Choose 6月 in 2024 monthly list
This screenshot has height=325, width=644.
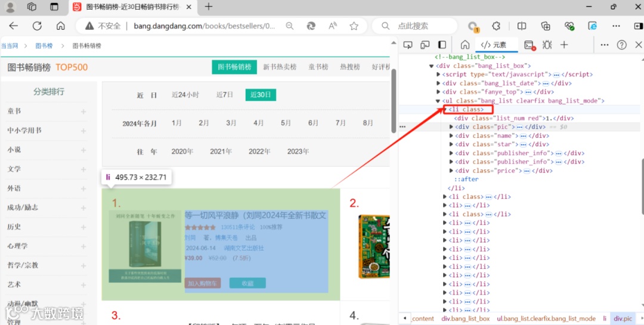pyautogui.click(x=314, y=123)
